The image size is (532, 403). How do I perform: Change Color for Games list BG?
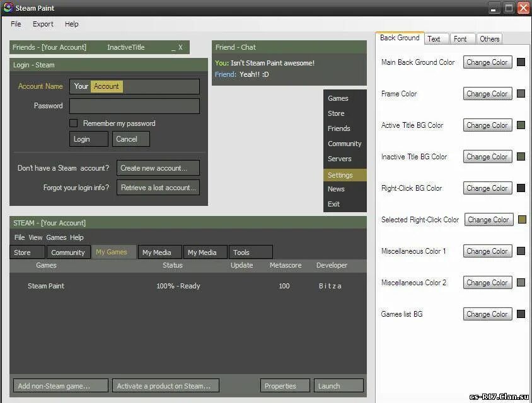tap(487, 315)
